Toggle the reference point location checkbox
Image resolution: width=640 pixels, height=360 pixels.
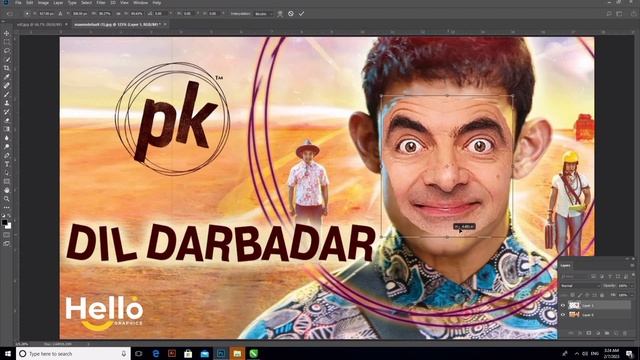(x=27, y=13)
